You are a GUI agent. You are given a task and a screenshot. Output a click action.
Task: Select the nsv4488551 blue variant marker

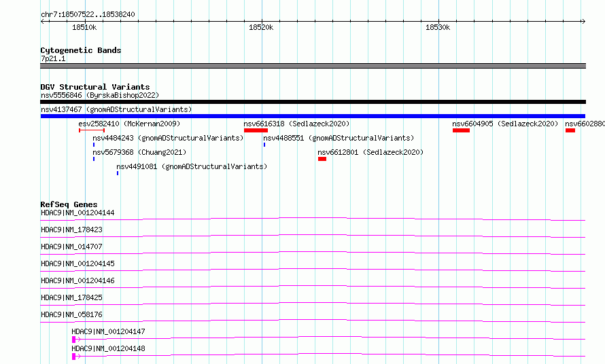(x=264, y=145)
